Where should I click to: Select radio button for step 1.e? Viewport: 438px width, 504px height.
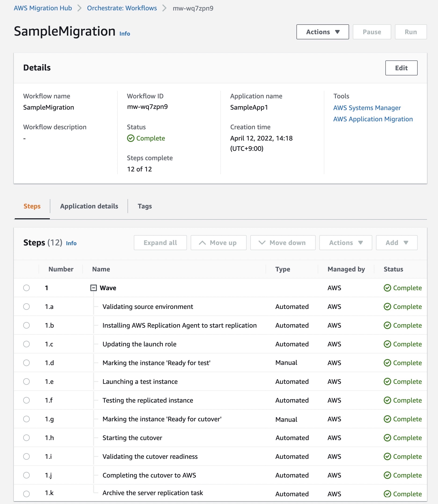(26, 382)
